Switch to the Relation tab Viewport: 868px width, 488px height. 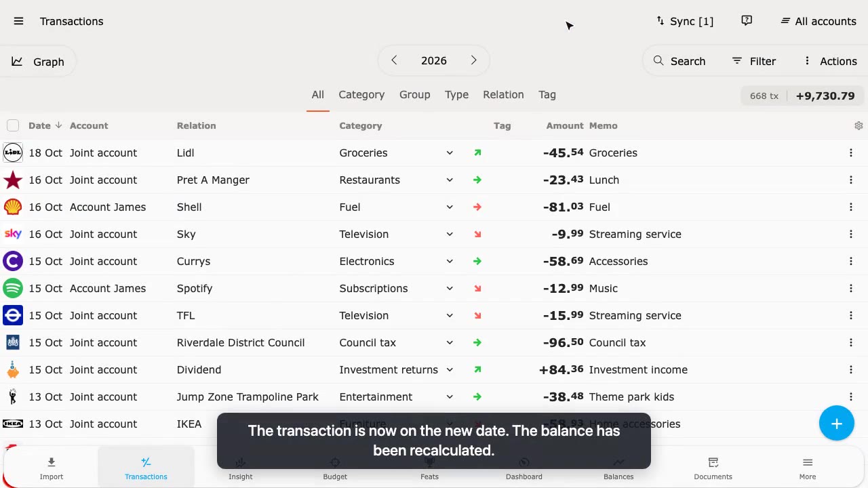point(503,95)
